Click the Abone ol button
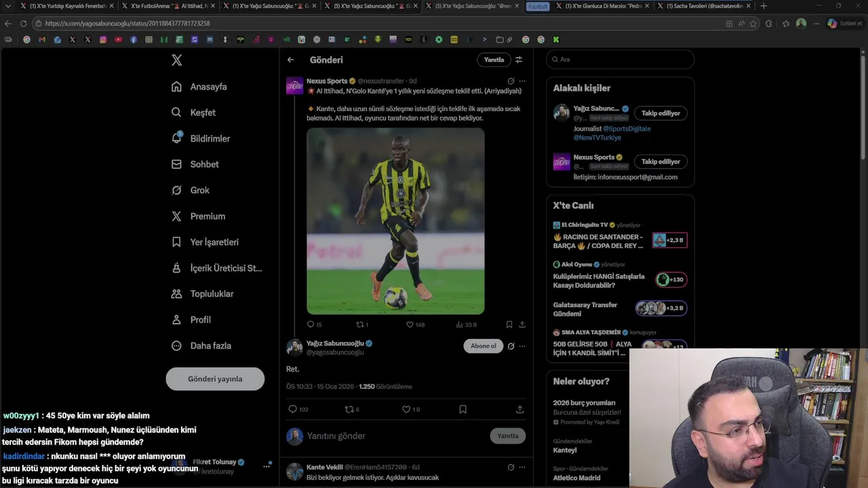This screenshot has width=868, height=488. point(484,346)
